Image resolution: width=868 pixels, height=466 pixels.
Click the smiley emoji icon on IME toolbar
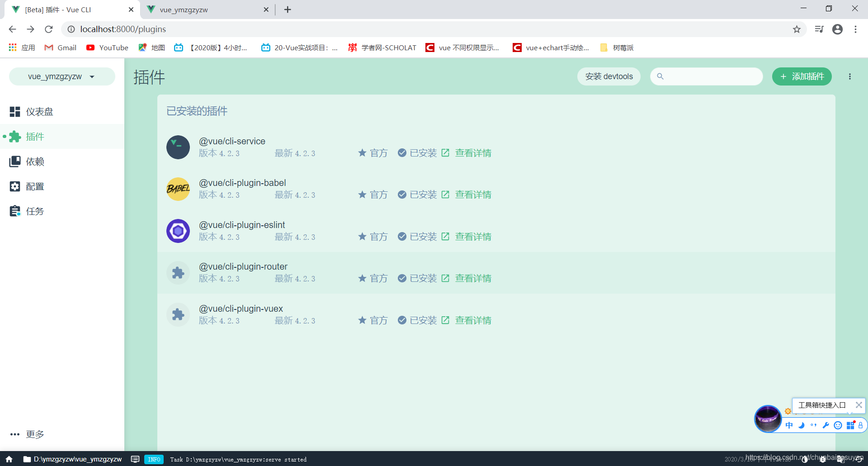(838, 425)
